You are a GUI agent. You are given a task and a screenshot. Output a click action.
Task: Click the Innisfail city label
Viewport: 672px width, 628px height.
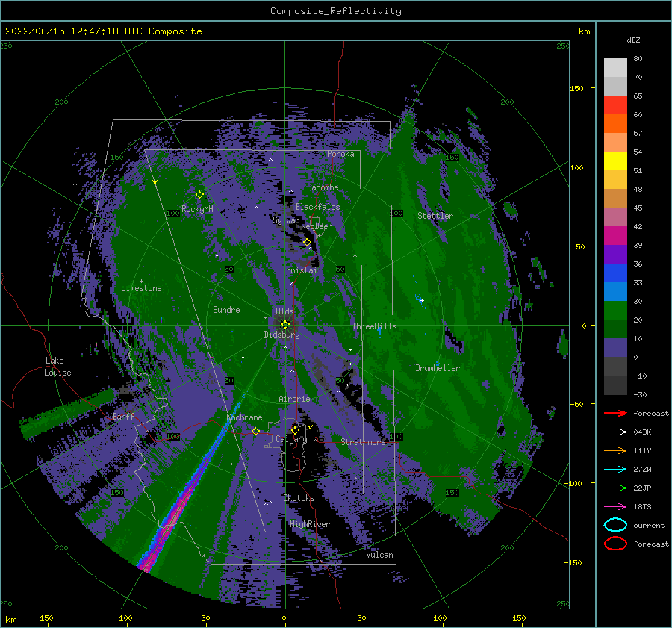tap(302, 270)
